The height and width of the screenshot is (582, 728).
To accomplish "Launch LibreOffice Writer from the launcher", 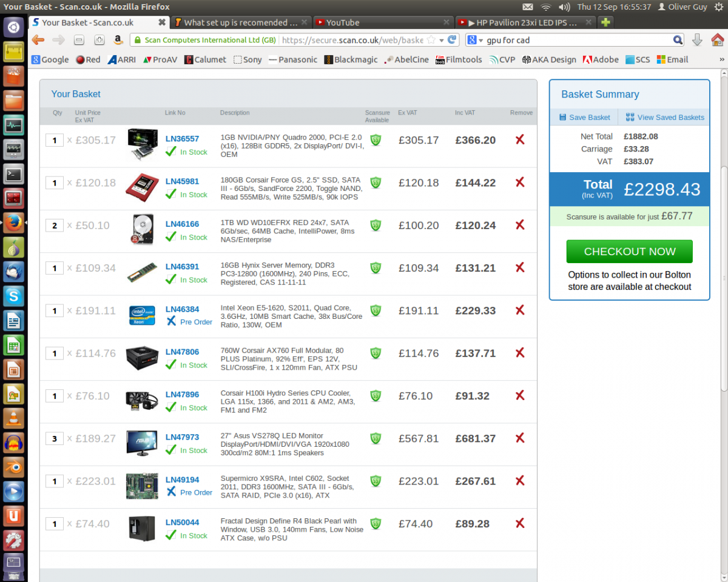I will pos(14,321).
